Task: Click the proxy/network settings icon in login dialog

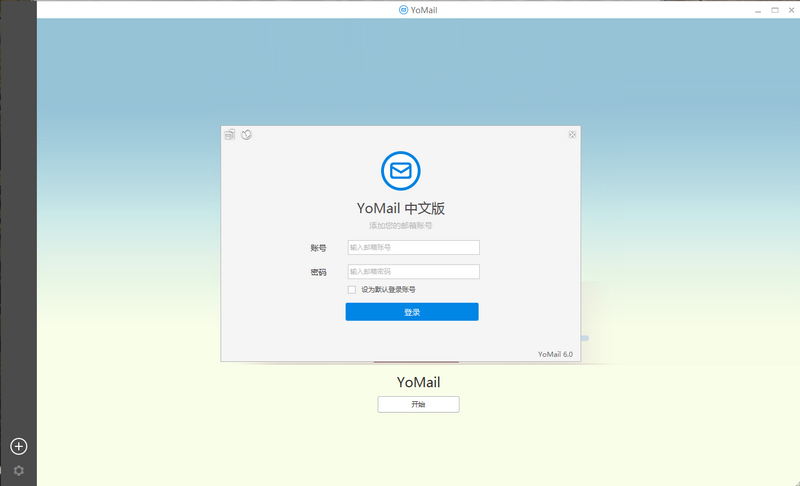Action: tap(230, 135)
